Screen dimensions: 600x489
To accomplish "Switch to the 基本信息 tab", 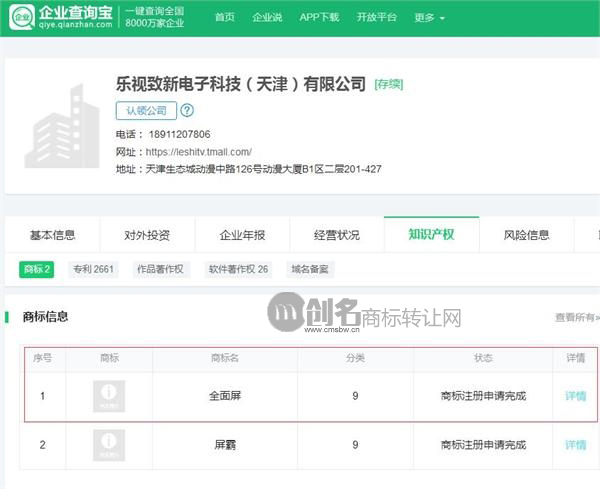I will coord(52,236).
